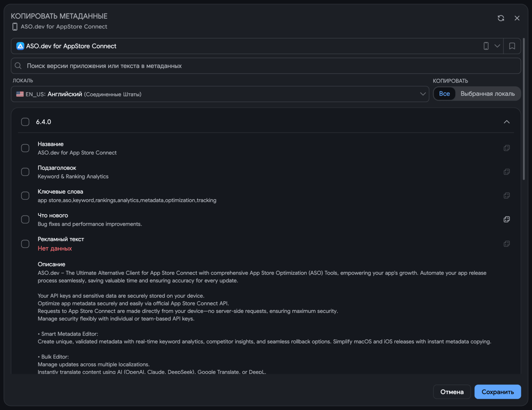Open the app selector dropdown chevron

click(497, 46)
